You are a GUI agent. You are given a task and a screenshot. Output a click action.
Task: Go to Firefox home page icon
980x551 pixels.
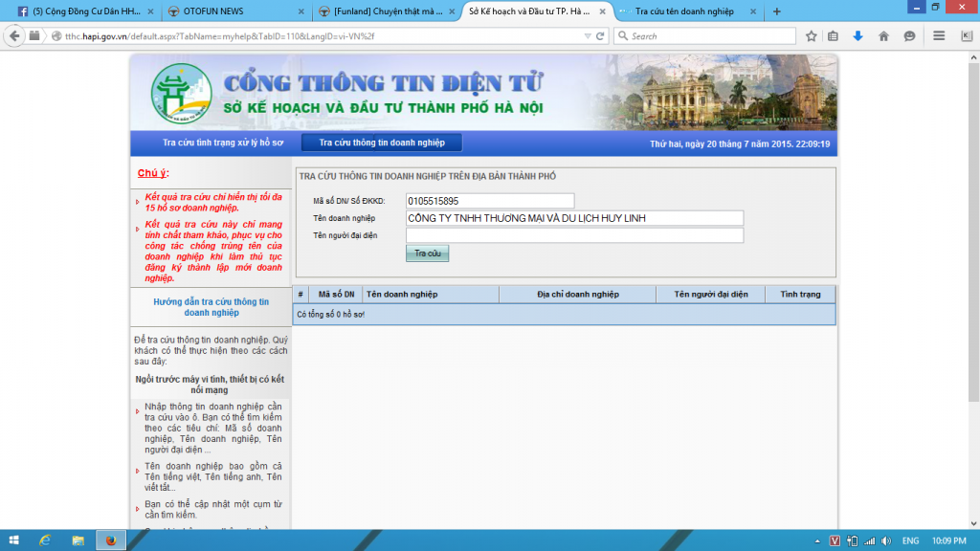point(883,36)
